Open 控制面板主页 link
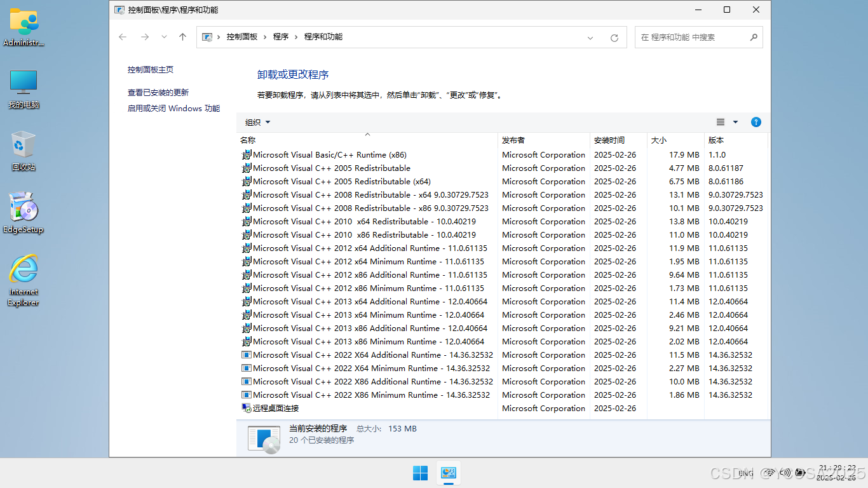 click(x=151, y=70)
